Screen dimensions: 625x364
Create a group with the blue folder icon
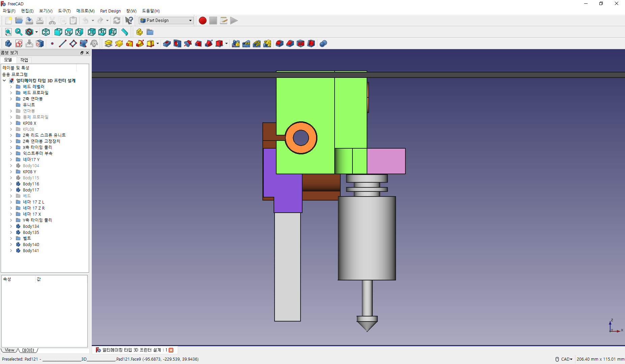pyautogui.click(x=150, y=32)
